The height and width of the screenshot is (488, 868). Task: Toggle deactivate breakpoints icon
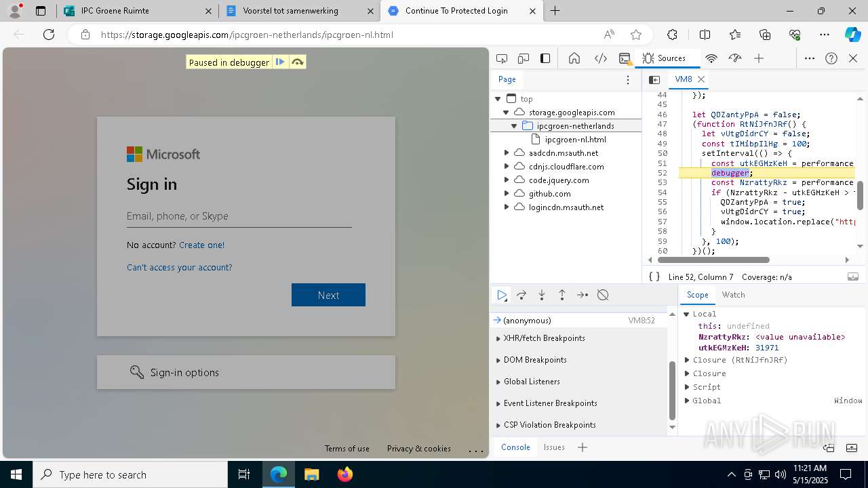tap(603, 295)
